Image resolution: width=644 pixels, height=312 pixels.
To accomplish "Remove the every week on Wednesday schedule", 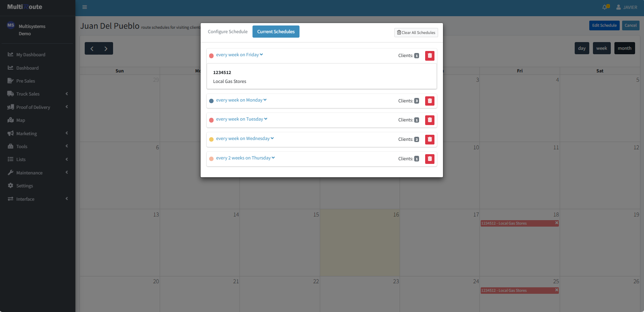I will (430, 140).
